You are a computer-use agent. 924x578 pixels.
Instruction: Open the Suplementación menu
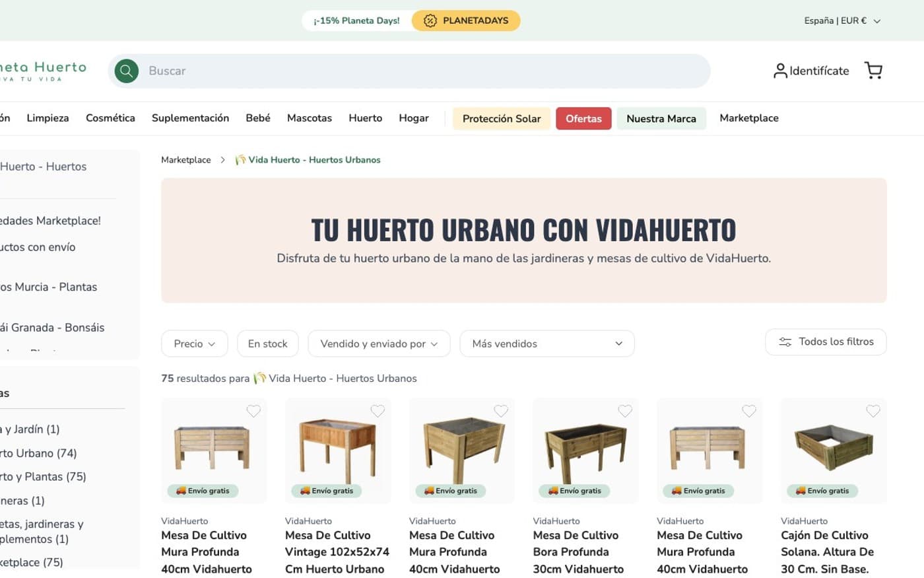tap(190, 118)
